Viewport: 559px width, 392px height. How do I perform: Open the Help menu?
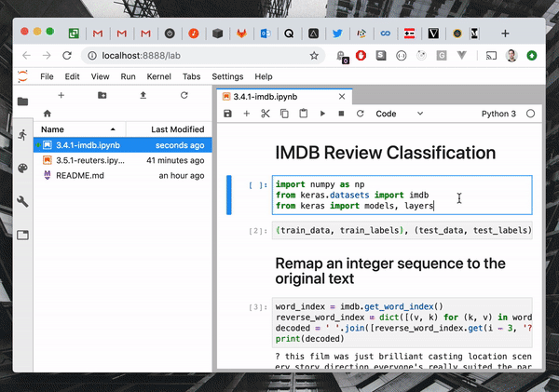(x=264, y=76)
